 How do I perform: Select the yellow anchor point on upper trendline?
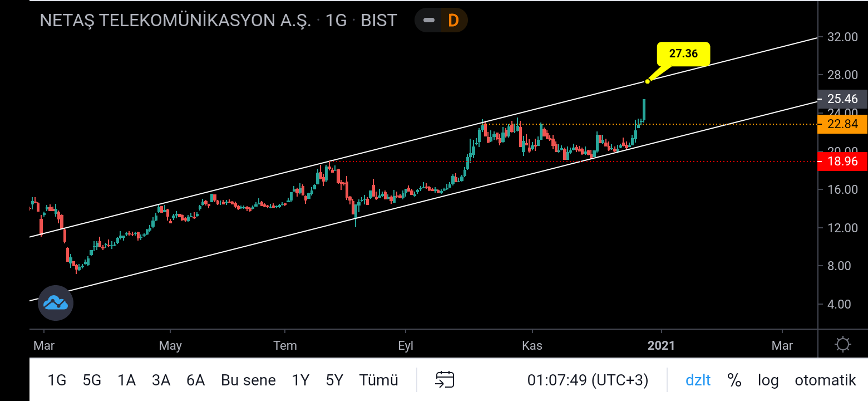tap(648, 81)
